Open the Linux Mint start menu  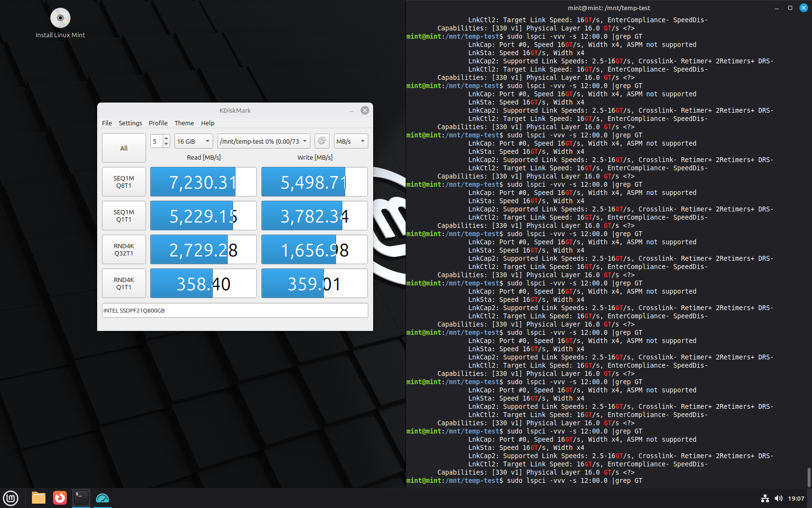tap(11, 498)
